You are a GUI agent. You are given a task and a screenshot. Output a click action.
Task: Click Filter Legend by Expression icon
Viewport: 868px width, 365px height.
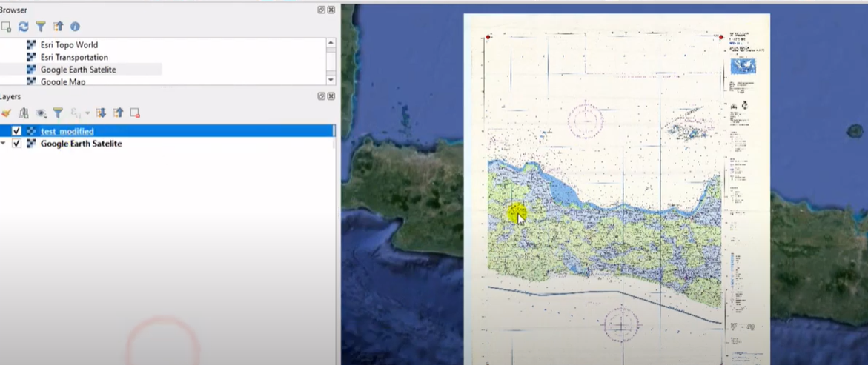(x=76, y=113)
